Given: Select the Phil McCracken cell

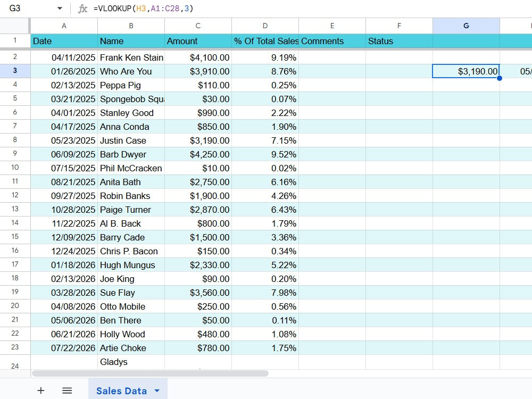Looking at the screenshot, I should tap(131, 168).
